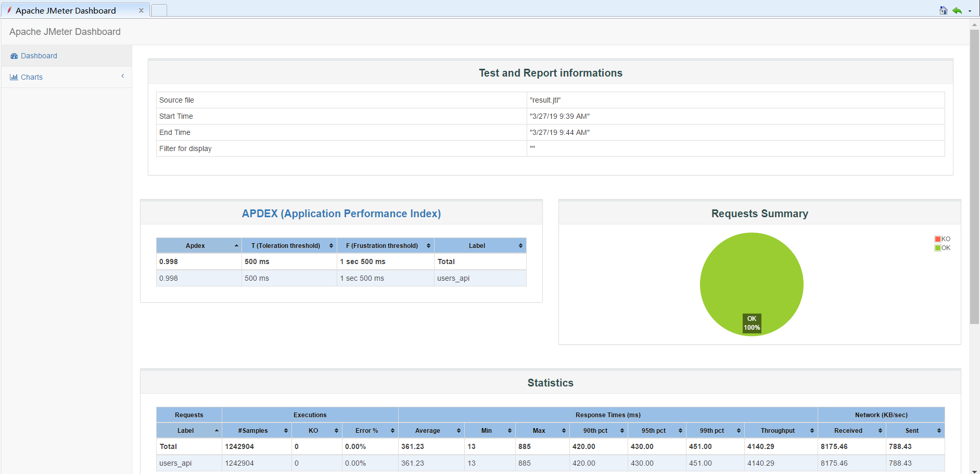Open the Dashboard sidebar link
The width and height of the screenshot is (980, 474).
(x=39, y=56)
